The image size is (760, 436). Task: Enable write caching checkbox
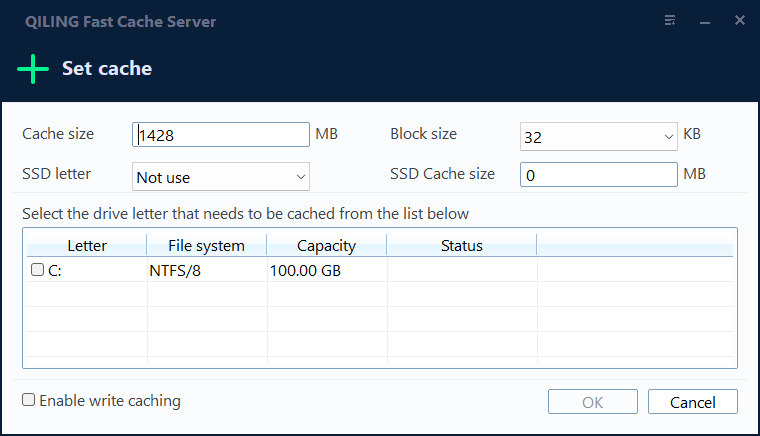30,400
